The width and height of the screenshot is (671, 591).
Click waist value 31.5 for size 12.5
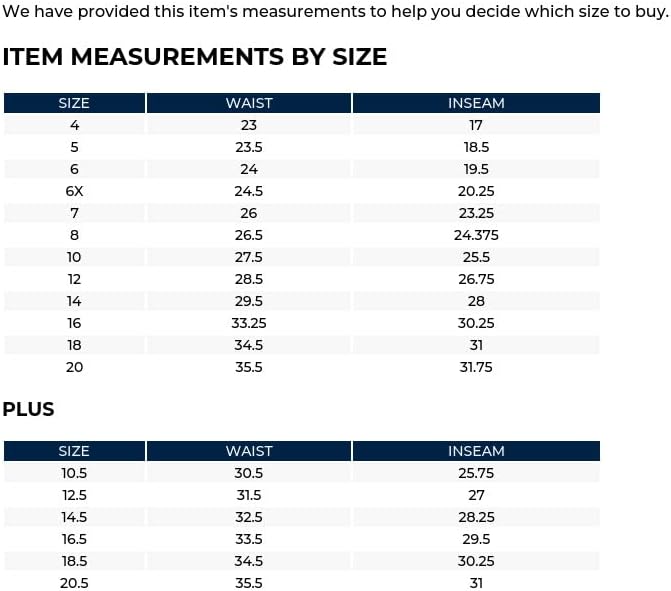[x=249, y=495]
